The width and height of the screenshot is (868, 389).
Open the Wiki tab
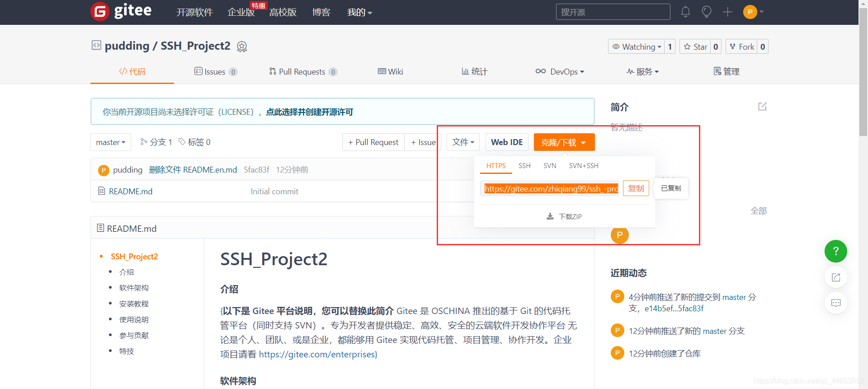(x=391, y=71)
